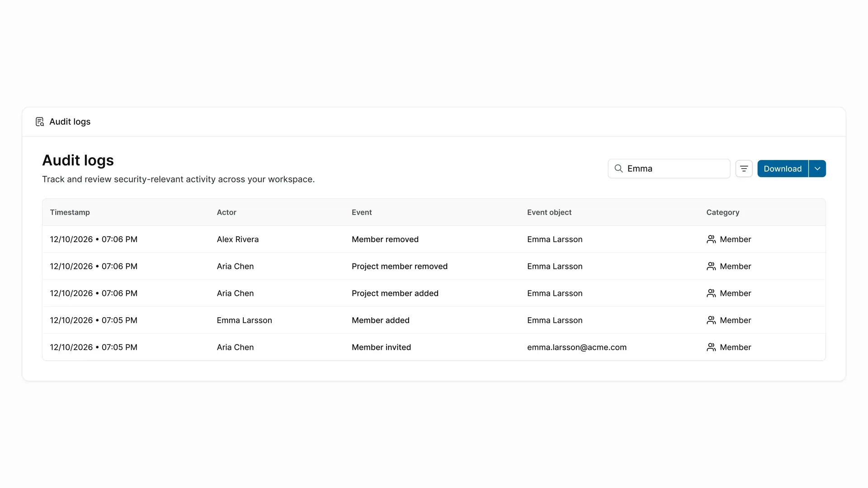Screen dimensions: 868x488
Task: Click emma.larsson@acme.com event object
Action: click(577, 347)
